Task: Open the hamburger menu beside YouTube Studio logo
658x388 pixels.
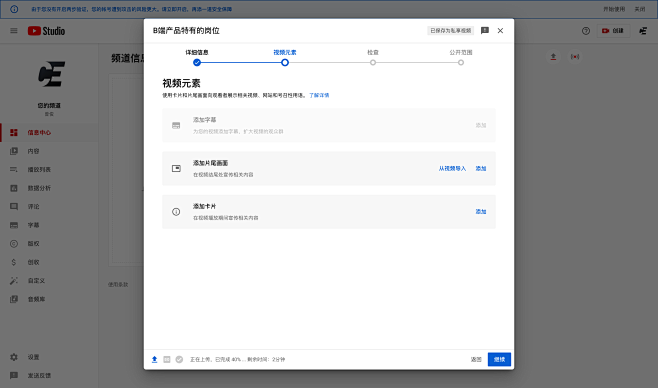Action: (x=14, y=31)
